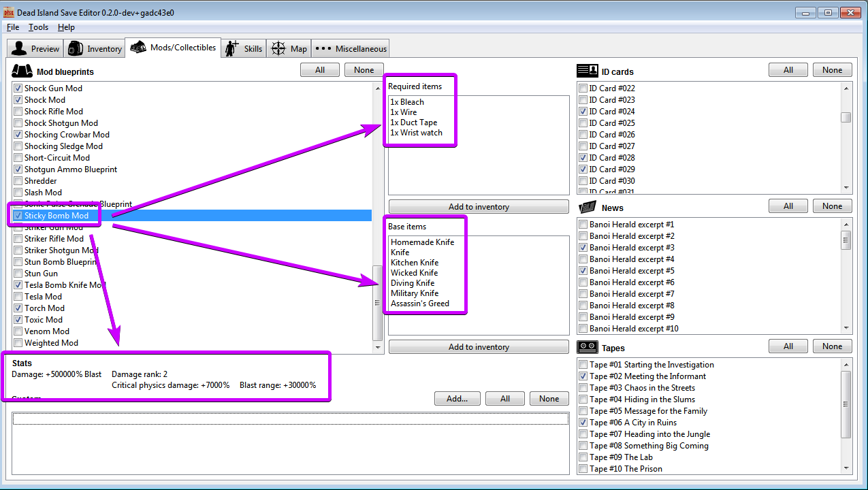Toggle the Torch Mod checkbox
Image resolution: width=868 pixels, height=490 pixels.
18,308
